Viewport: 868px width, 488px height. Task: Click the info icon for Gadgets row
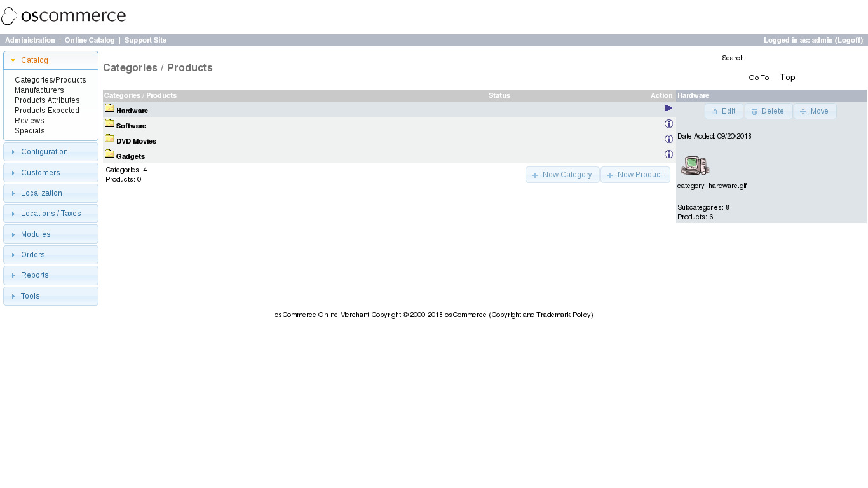668,154
